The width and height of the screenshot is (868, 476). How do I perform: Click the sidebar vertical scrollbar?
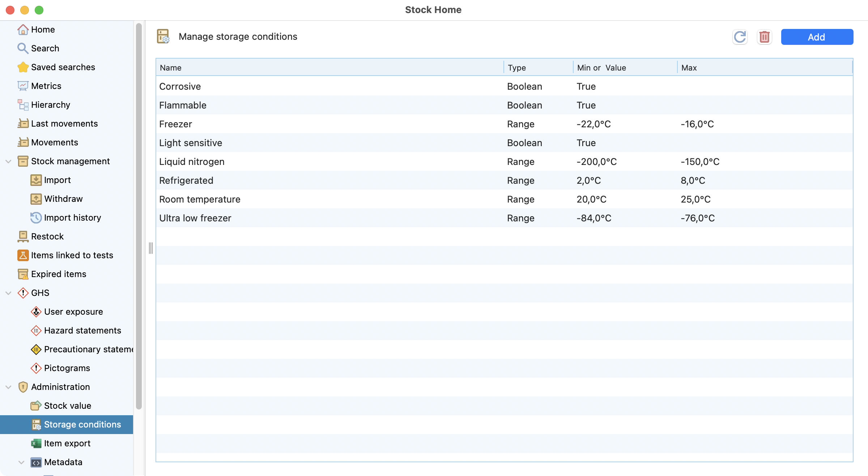click(139, 217)
